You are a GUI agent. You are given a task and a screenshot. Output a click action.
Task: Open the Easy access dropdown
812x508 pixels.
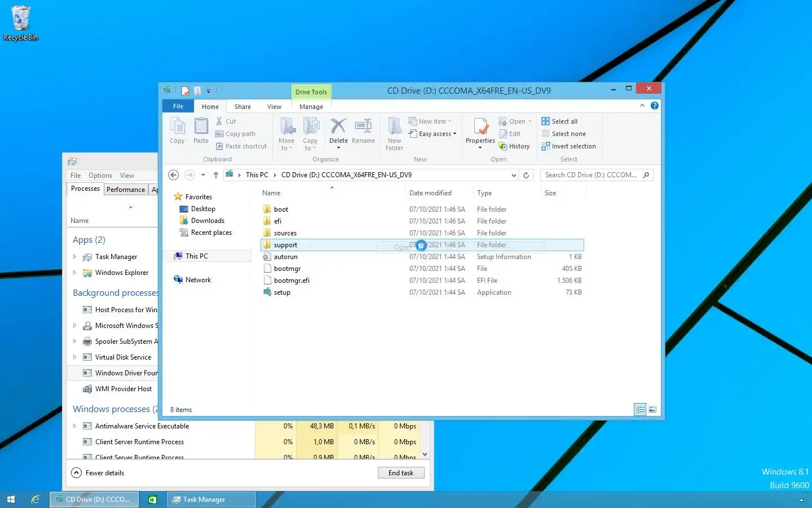433,134
